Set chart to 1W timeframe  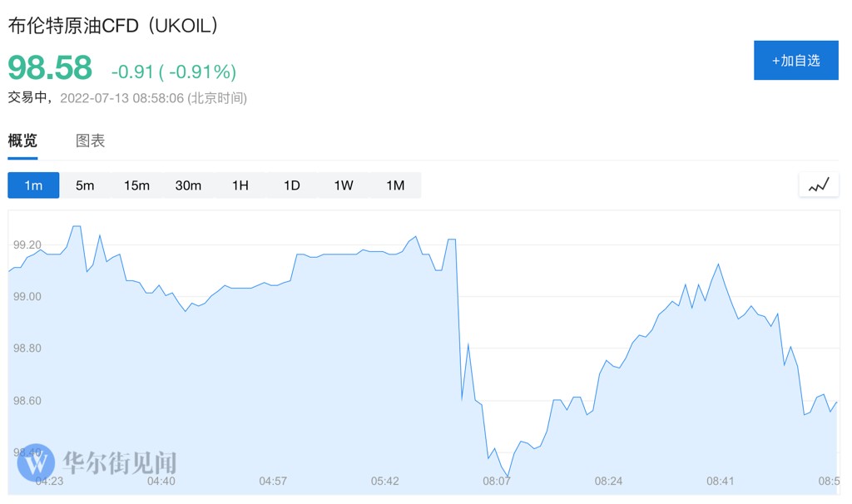[344, 185]
